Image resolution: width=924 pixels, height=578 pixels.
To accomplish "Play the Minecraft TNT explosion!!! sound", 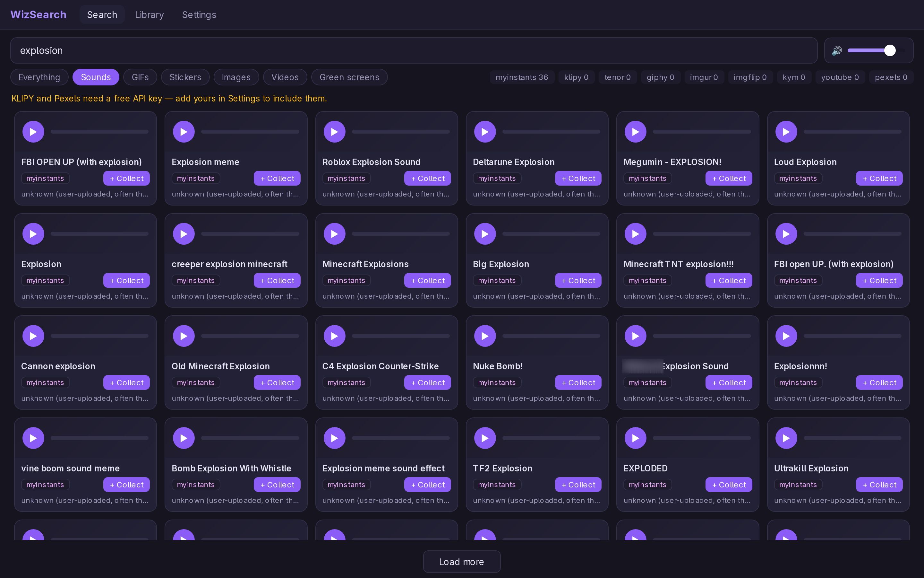I will point(635,233).
